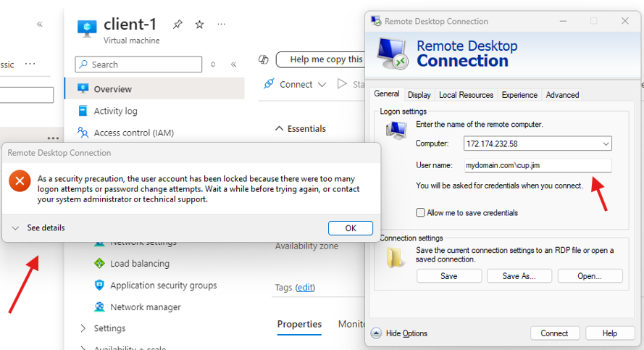Open the Experience tab
The height and width of the screenshot is (350, 644).
click(519, 95)
